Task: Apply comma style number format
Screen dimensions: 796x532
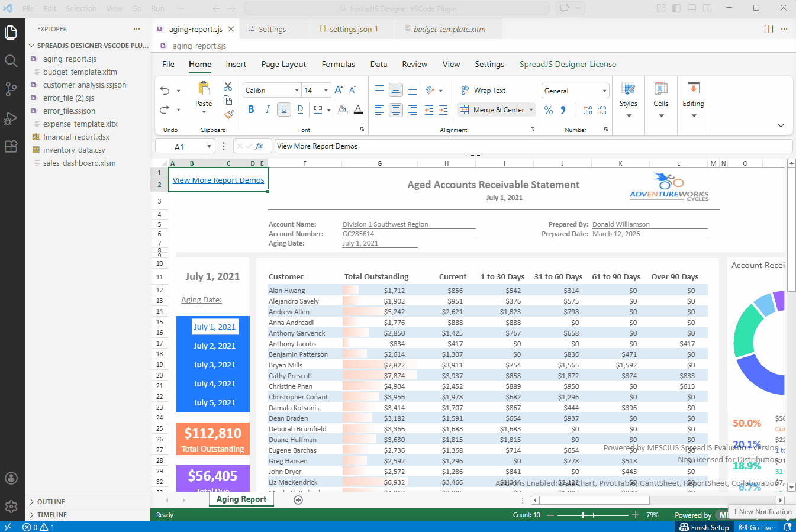Action: 563,110
